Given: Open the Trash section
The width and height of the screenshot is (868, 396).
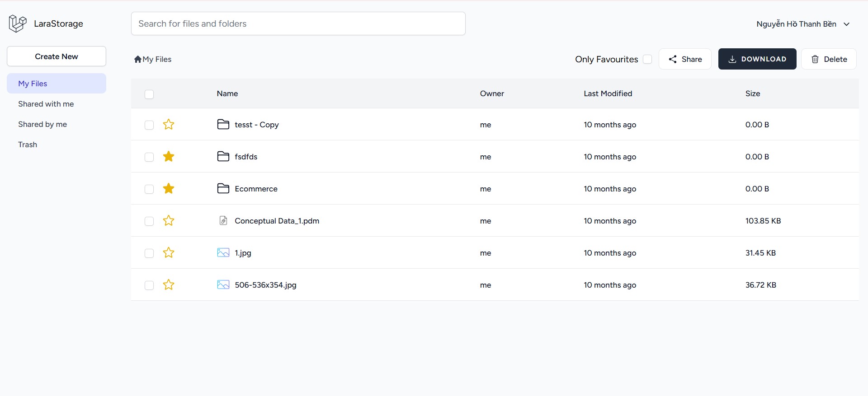Looking at the screenshot, I should [x=28, y=144].
